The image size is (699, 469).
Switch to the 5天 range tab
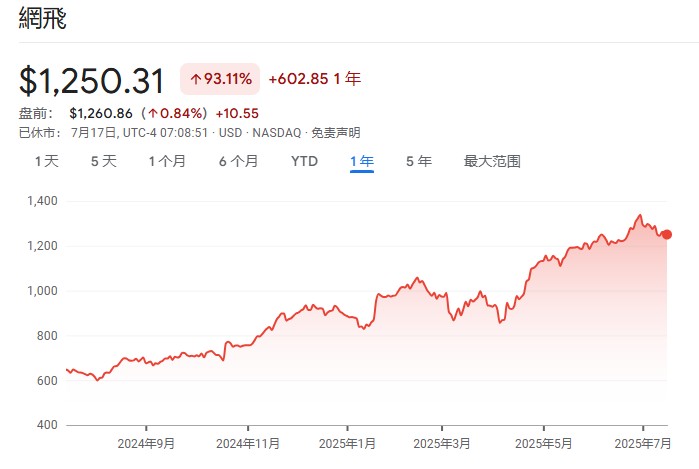click(103, 161)
